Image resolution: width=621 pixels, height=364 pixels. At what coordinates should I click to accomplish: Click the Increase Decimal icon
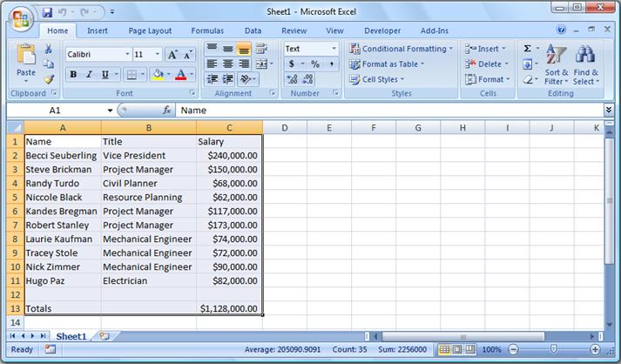click(x=293, y=79)
